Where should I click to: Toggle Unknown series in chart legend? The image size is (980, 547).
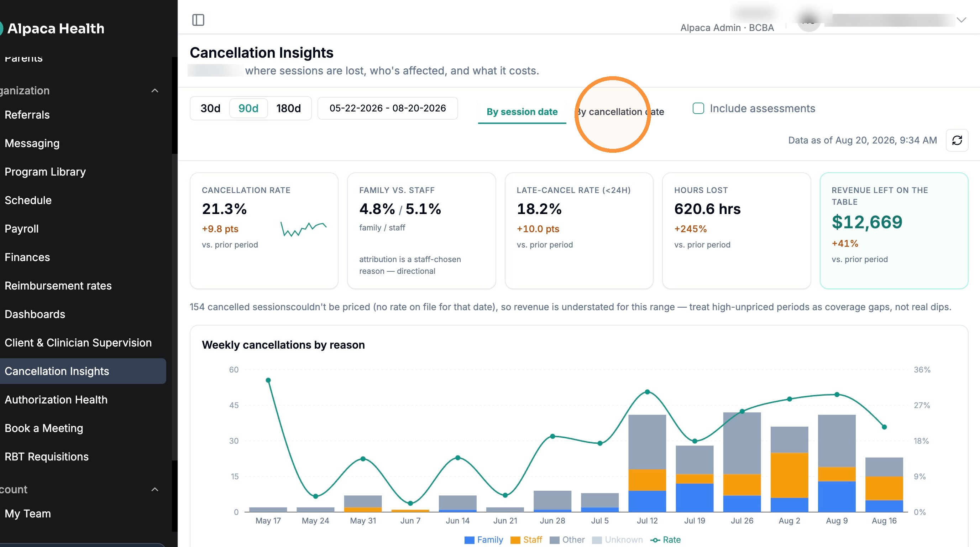coord(618,540)
